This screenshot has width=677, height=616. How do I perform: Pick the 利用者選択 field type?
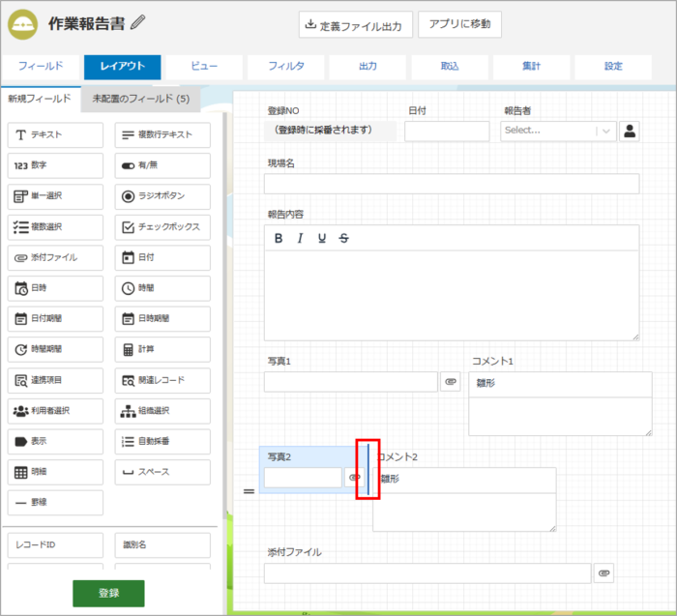click(55, 411)
